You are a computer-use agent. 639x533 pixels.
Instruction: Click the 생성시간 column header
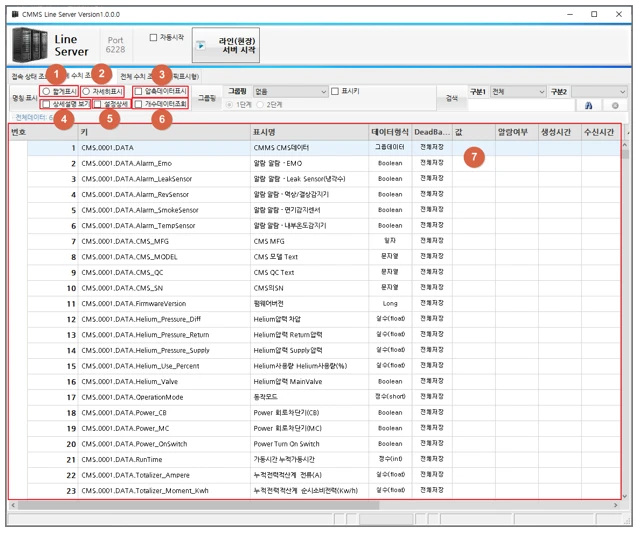(560, 132)
